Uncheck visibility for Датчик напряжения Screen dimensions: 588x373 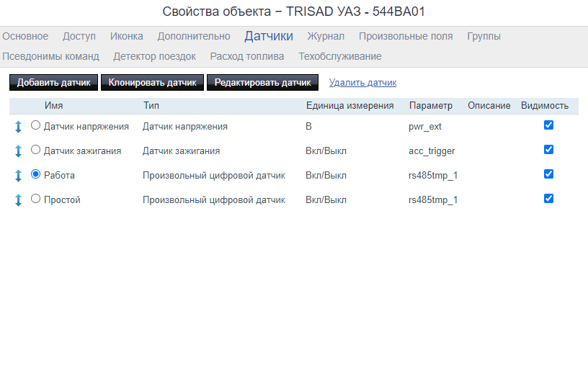pyautogui.click(x=548, y=125)
